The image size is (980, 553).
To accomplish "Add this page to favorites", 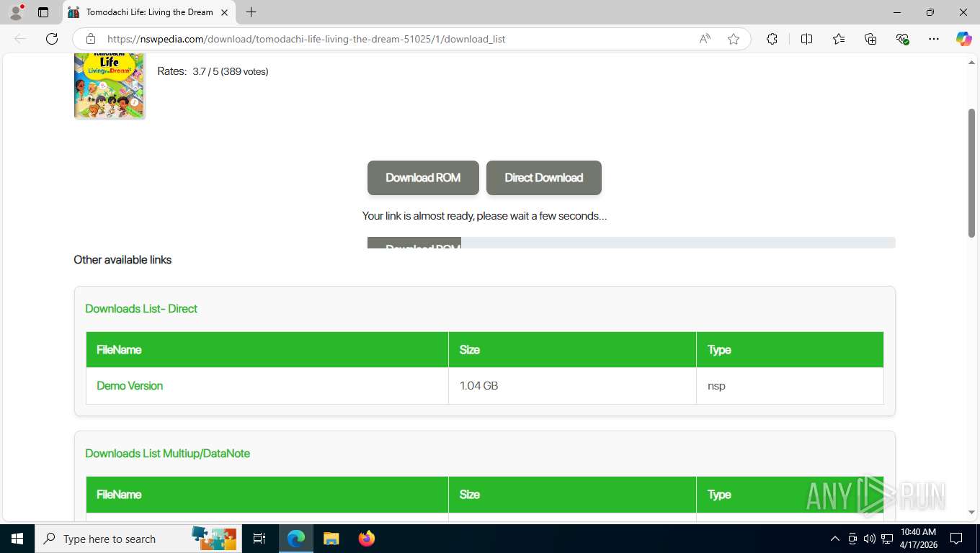I will [x=734, y=39].
